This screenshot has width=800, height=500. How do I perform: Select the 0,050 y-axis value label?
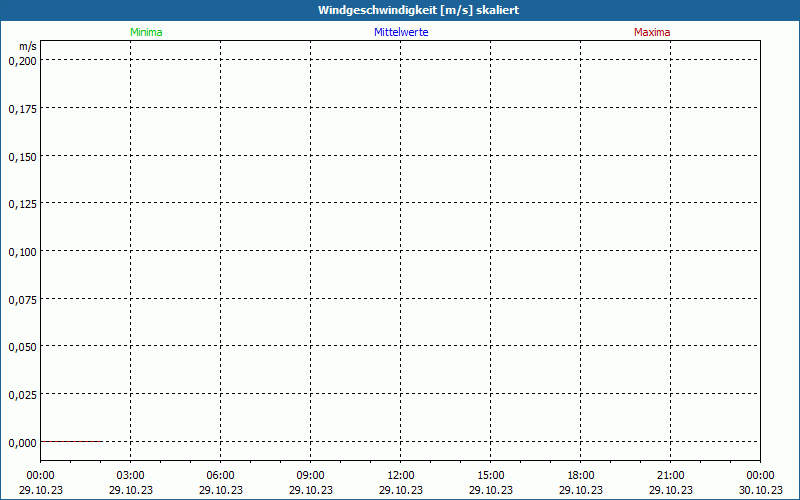22,346
